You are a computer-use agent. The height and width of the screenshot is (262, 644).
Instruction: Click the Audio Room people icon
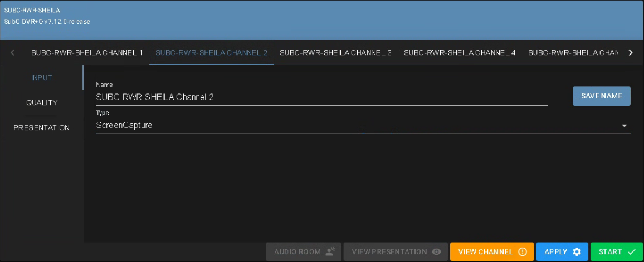tap(330, 252)
